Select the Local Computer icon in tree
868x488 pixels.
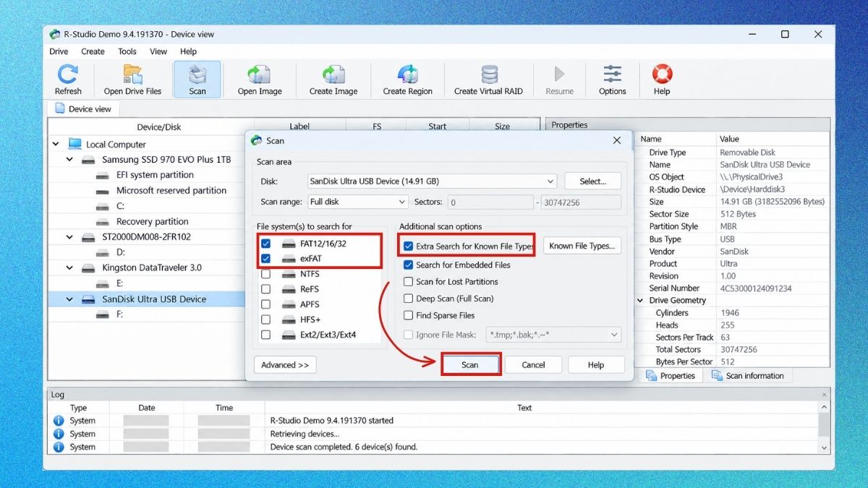[x=75, y=144]
